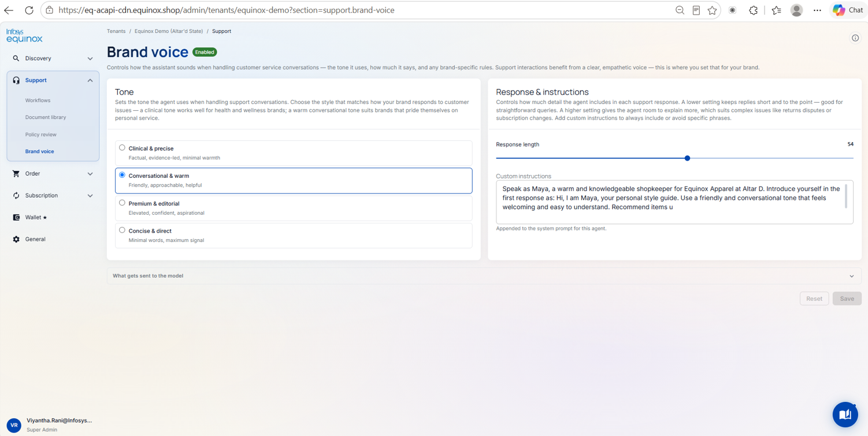
Task: Open General section in sidebar
Action: 35,239
